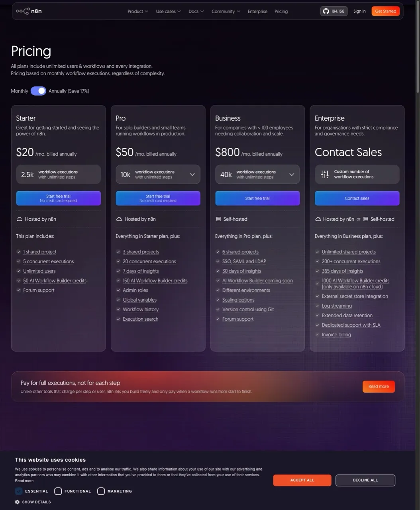The width and height of the screenshot is (420, 510).
Task: Click Read more in the cookie notice
Action: tap(24, 481)
